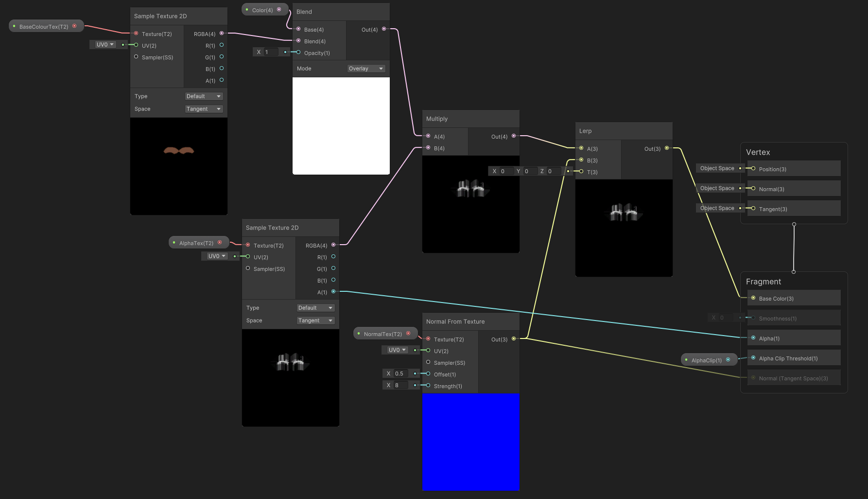This screenshot has height=499, width=868.
Task: Click the B(1) output port of the top Sample Texture 2D
Action: 222,68
